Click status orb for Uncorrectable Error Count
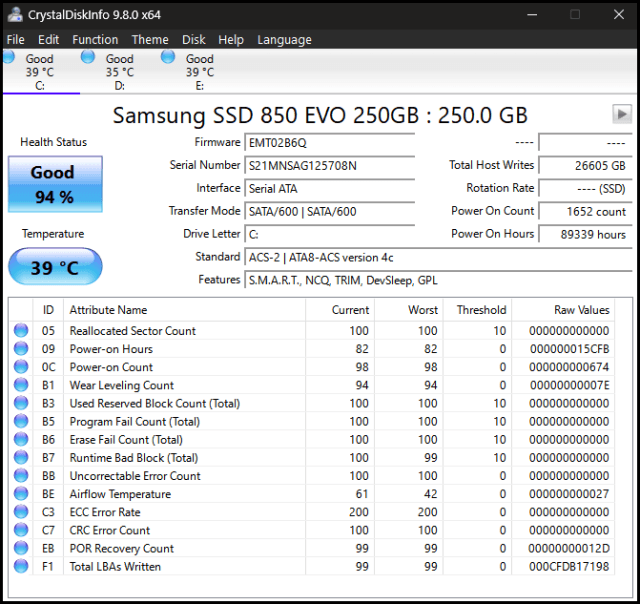 point(21,475)
